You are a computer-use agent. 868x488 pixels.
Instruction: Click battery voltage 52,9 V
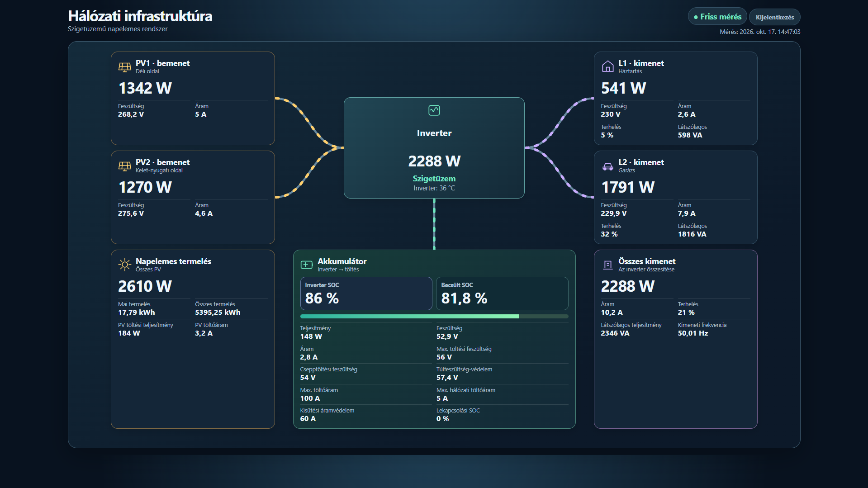pyautogui.click(x=447, y=336)
